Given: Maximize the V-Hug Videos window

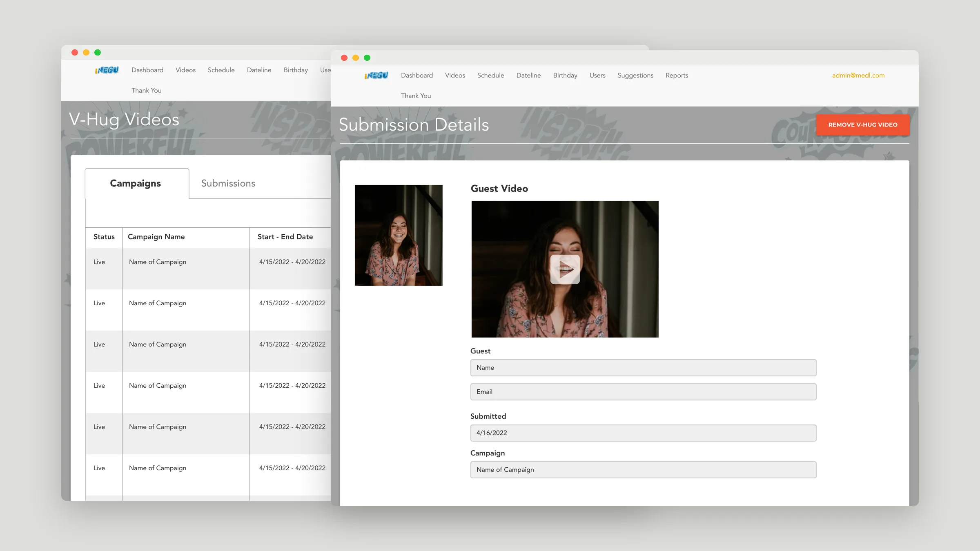Looking at the screenshot, I should pos(98,53).
